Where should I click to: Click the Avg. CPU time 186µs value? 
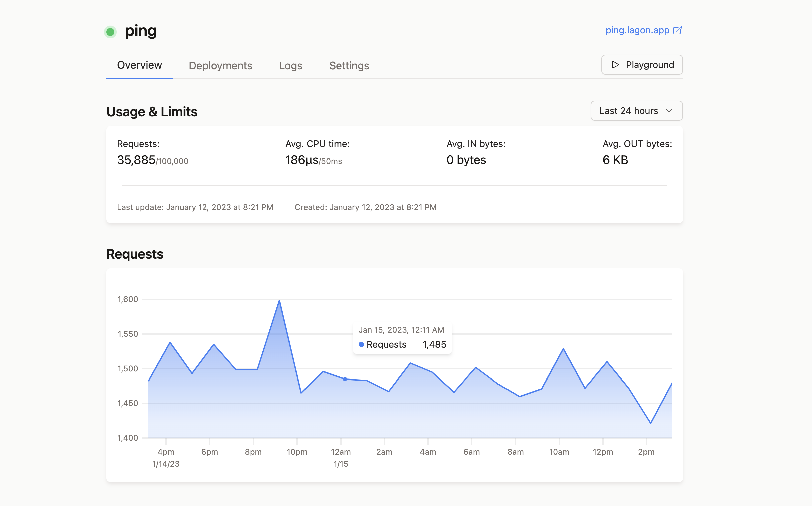[301, 160]
